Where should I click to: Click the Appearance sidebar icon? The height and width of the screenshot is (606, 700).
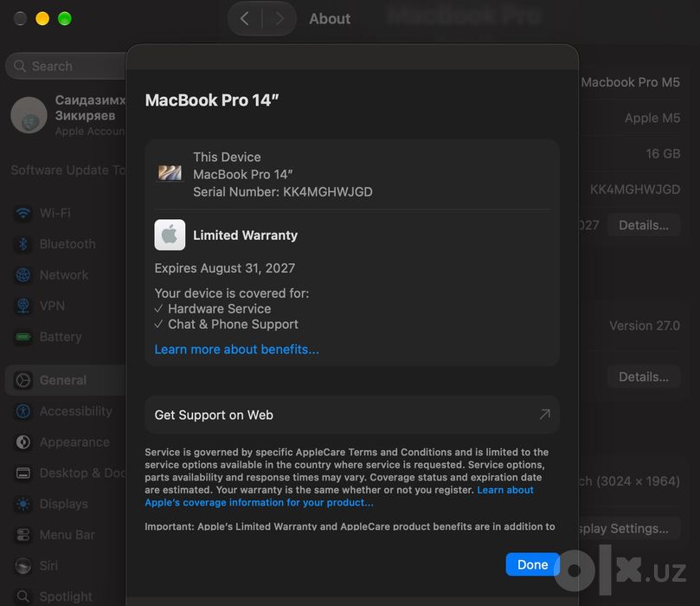point(23,442)
